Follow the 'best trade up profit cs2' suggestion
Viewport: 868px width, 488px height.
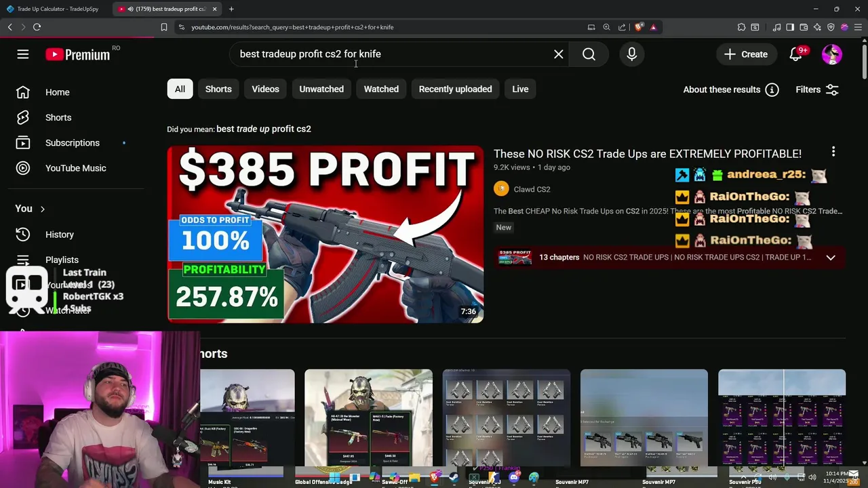click(x=263, y=129)
